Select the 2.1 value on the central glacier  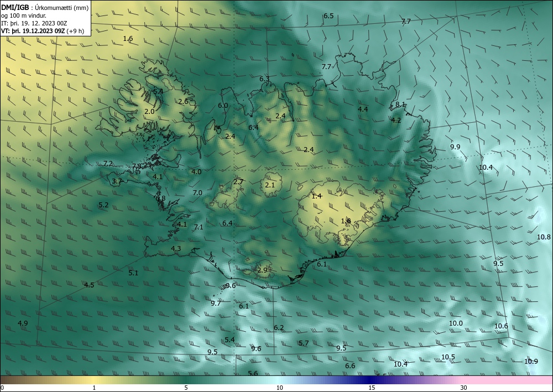pos(270,185)
